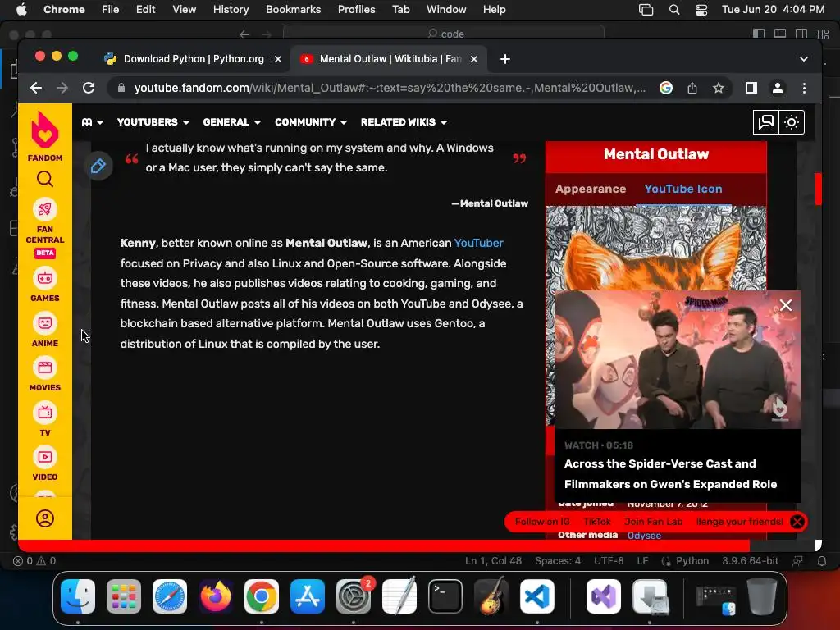Open Fan Central rocket icon
840x630 pixels.
tap(45, 209)
